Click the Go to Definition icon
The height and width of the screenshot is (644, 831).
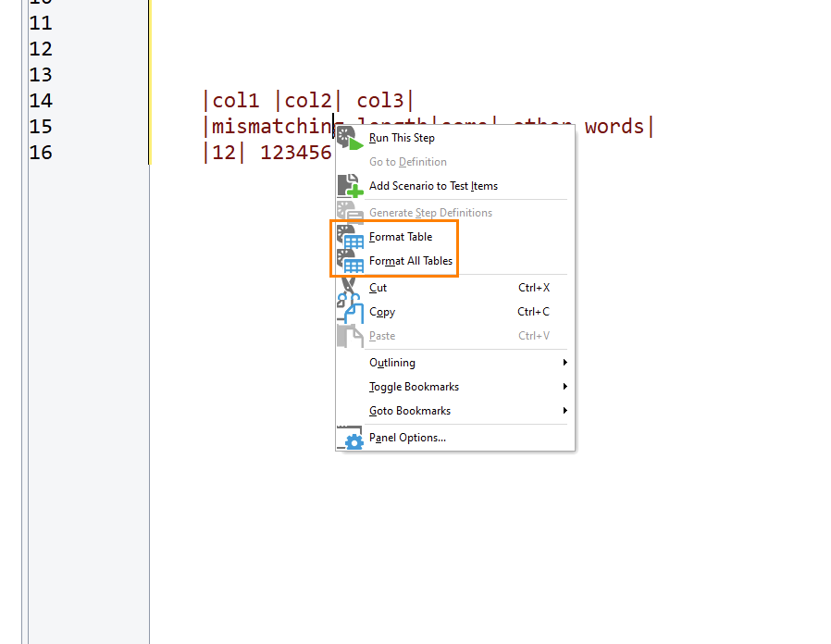coord(350,161)
